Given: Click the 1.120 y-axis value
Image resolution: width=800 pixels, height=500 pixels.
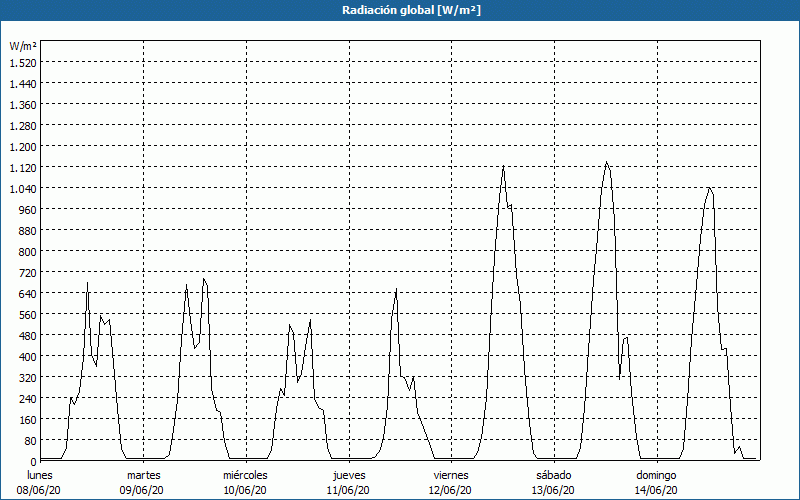Looking at the screenshot, I should tap(23, 167).
